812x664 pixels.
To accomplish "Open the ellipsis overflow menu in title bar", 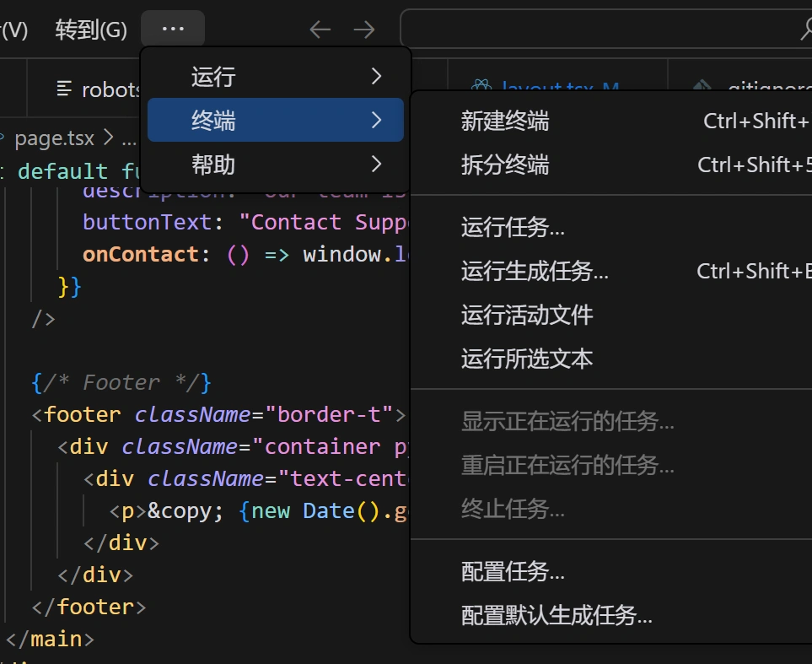I will click(x=173, y=28).
